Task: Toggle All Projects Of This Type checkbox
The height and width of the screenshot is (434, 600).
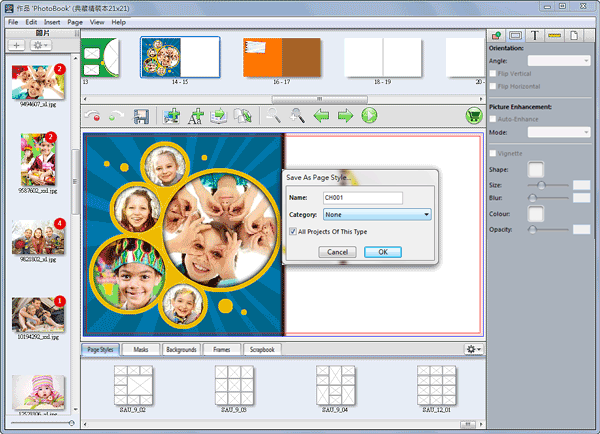Action: point(293,232)
